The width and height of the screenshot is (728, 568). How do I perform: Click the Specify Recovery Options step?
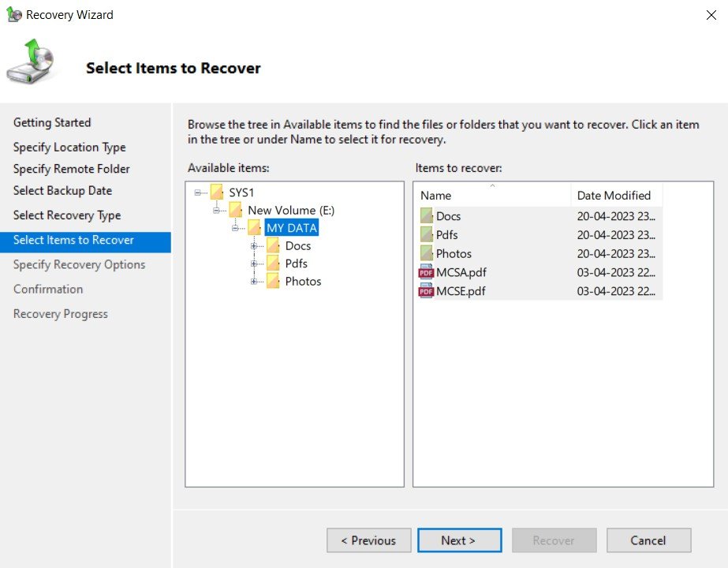click(x=80, y=264)
